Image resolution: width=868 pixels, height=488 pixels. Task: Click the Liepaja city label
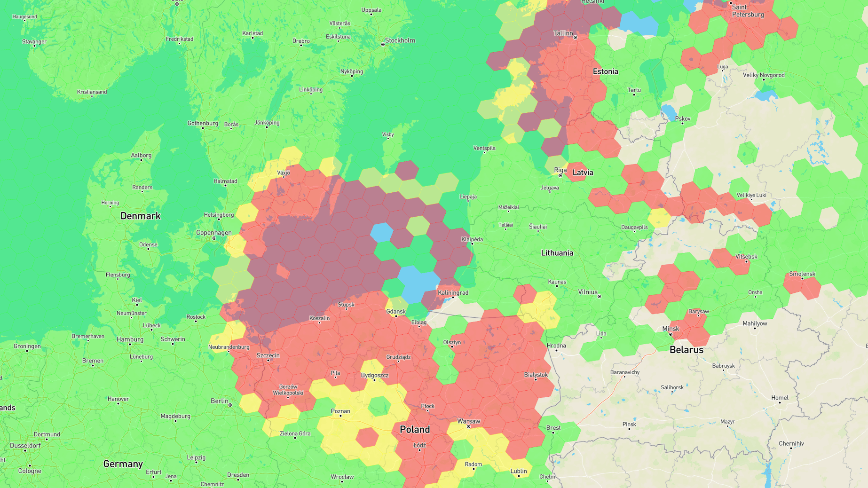coord(468,197)
